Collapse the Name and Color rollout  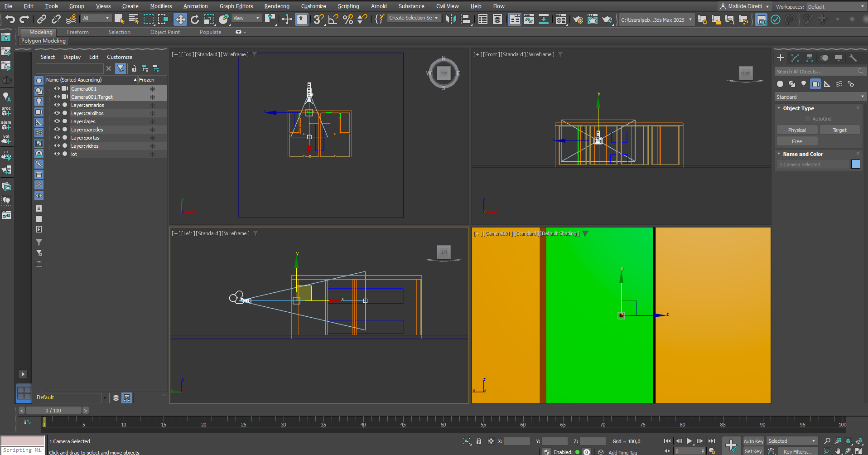point(803,154)
